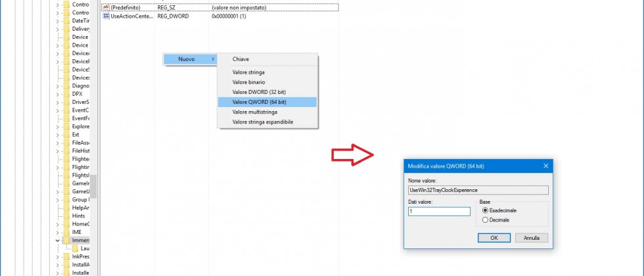The height and width of the screenshot is (276, 644).
Task: Click the Hints folder icon
Action: (66, 216)
